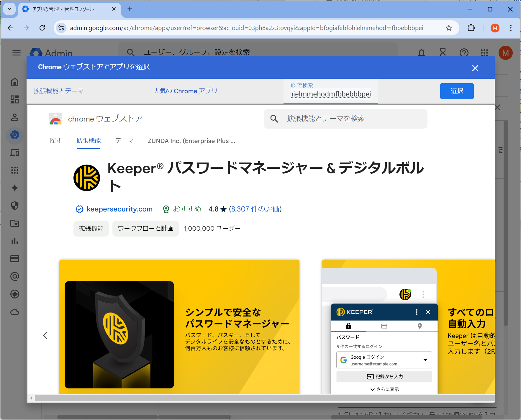Click the chrome ウェブストア logo

coord(96,119)
